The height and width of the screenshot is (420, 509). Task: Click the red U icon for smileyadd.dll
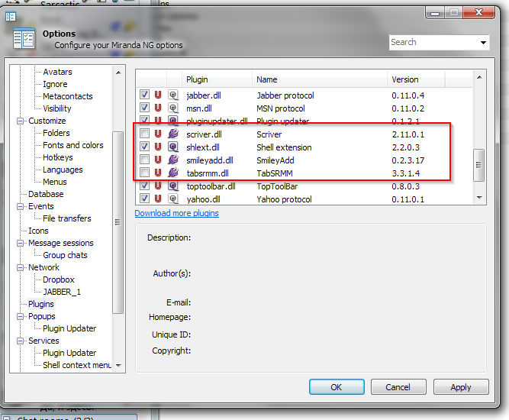[x=158, y=160]
